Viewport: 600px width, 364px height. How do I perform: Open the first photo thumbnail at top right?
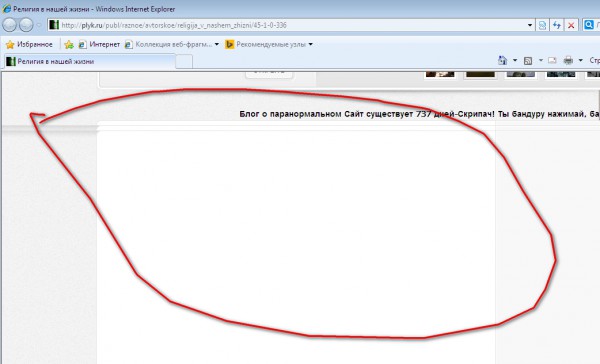(440, 74)
